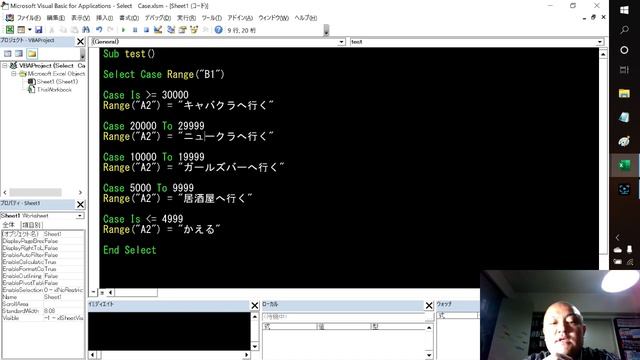
Task: Open the Sheet1 Worksheet object dropdown
Action: (x=80, y=216)
